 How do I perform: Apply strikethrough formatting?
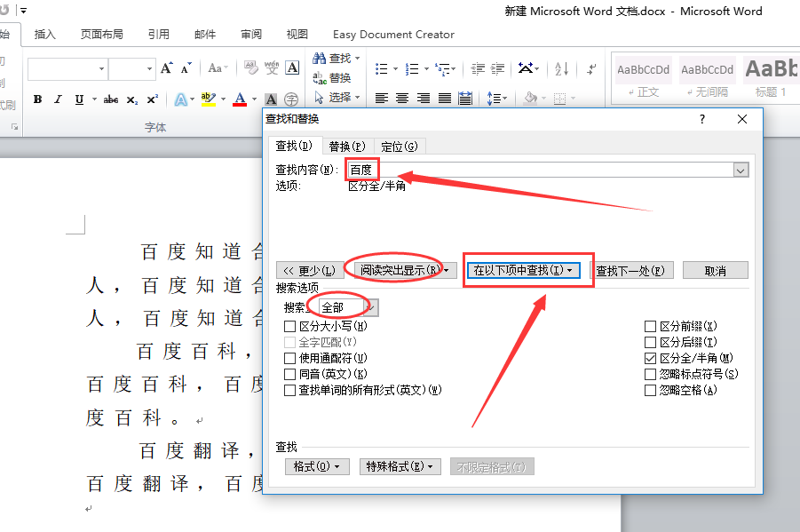coord(111,99)
